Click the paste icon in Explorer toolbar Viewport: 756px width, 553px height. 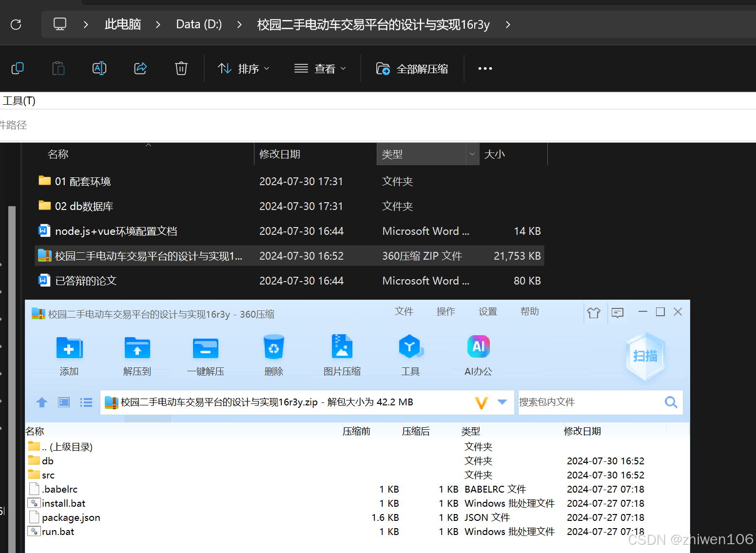point(58,68)
